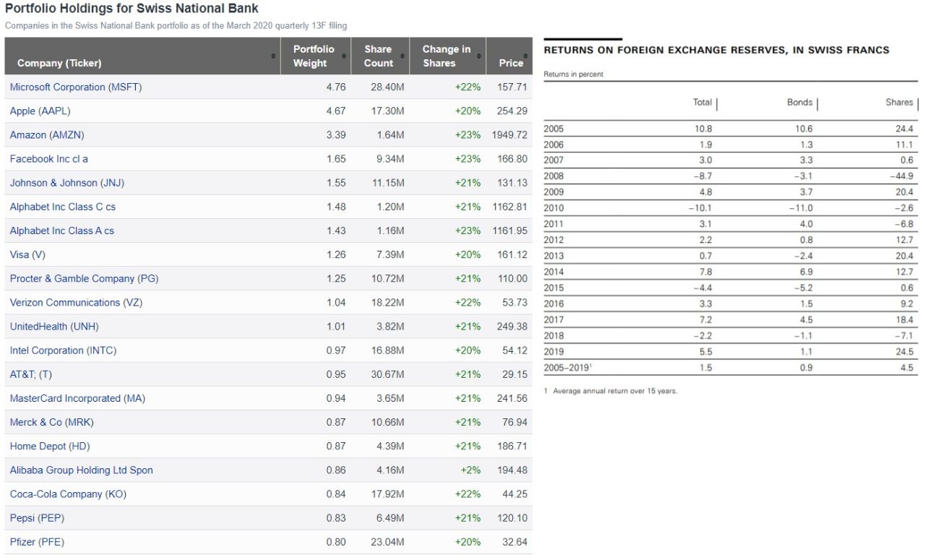Sort by Portfolio Weight column header

tap(314, 56)
